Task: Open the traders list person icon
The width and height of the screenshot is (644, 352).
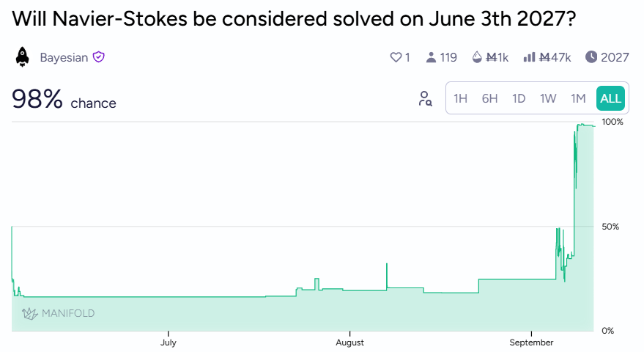Action: [431, 57]
